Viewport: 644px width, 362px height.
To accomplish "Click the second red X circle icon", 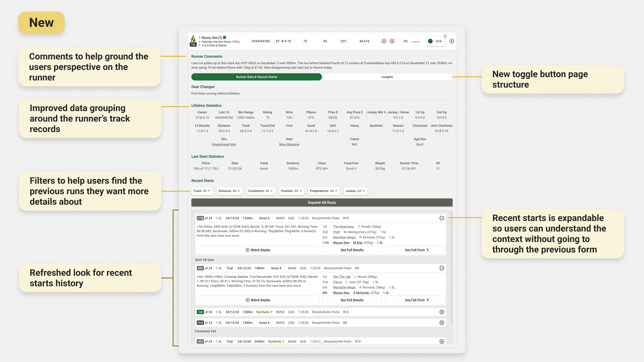I will [x=392, y=41].
